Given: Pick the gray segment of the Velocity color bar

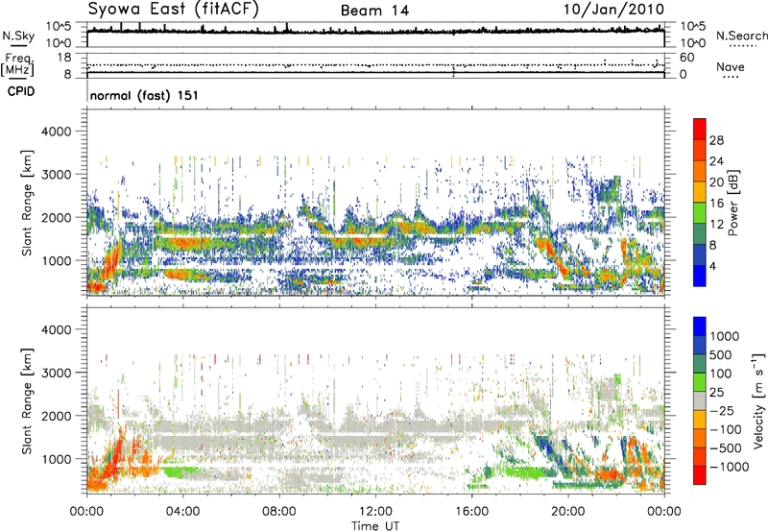Looking at the screenshot, I should pyautogui.click(x=700, y=401).
